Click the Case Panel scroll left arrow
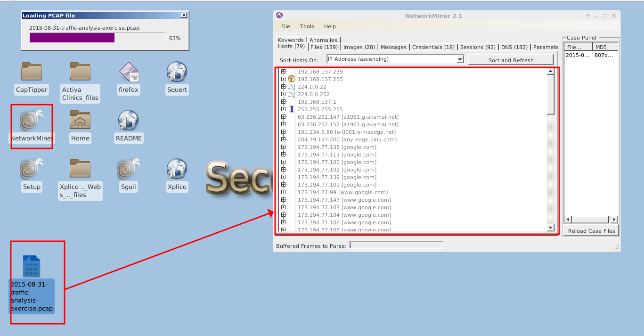644x336 pixels. click(568, 219)
